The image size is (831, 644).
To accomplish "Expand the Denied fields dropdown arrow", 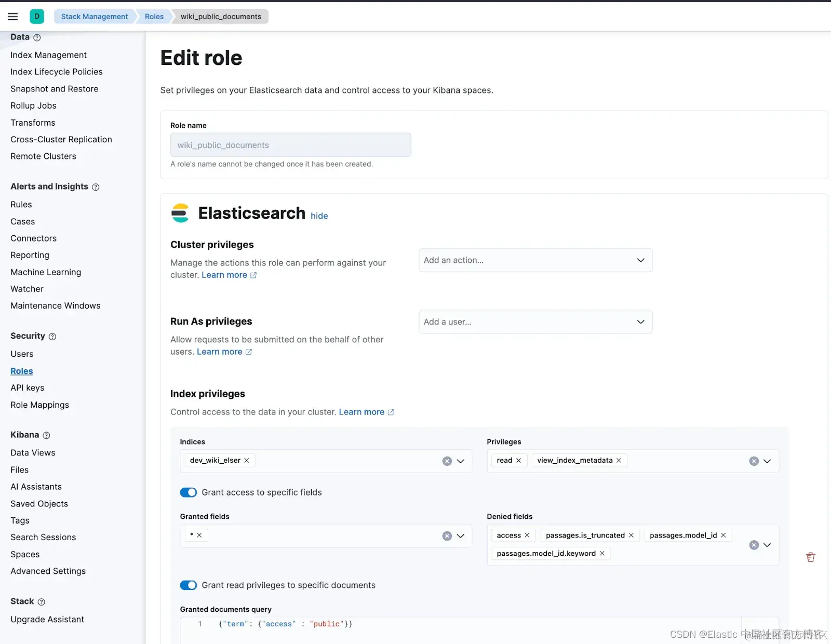I will point(767,545).
